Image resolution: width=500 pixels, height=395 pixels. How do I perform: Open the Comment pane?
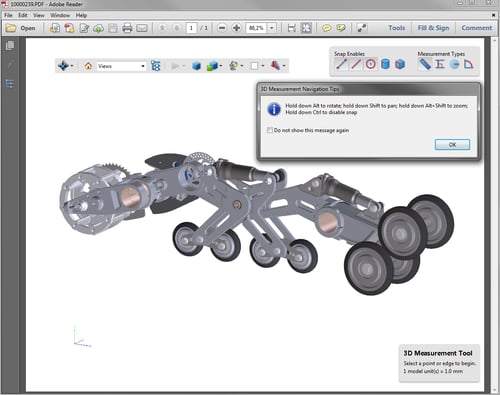(x=477, y=28)
